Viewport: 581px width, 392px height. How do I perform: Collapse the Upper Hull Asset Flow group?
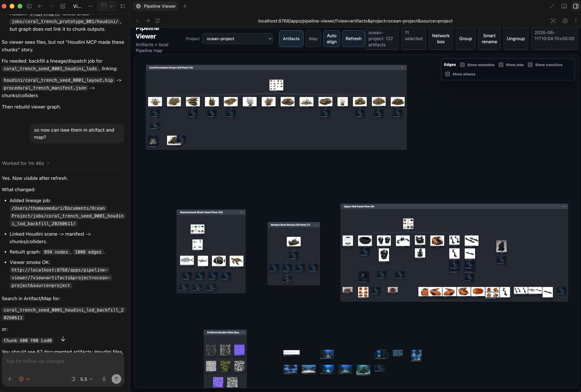coord(342,206)
